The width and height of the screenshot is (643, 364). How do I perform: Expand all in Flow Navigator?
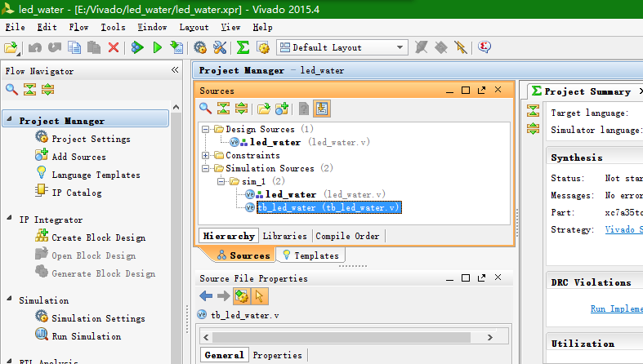[47, 89]
